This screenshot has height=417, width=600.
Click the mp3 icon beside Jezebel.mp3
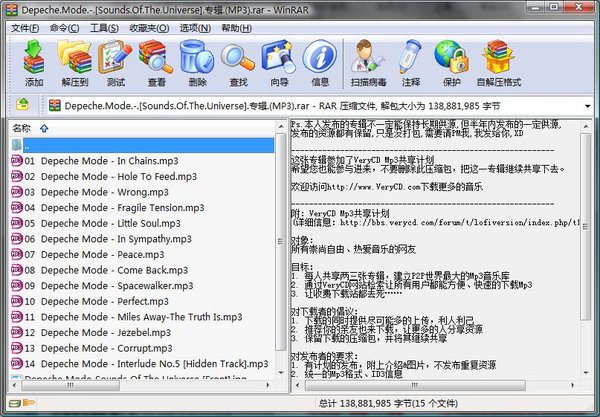(17, 332)
